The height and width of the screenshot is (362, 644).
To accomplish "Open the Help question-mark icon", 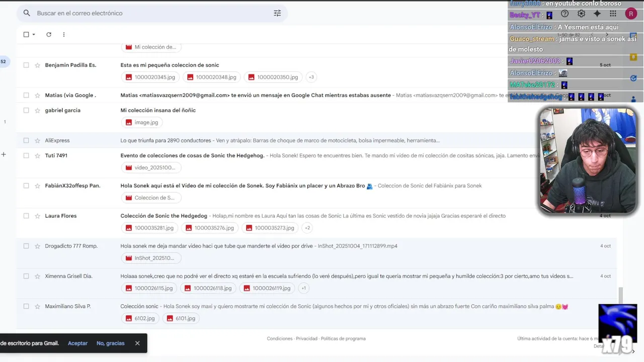I will (x=565, y=14).
